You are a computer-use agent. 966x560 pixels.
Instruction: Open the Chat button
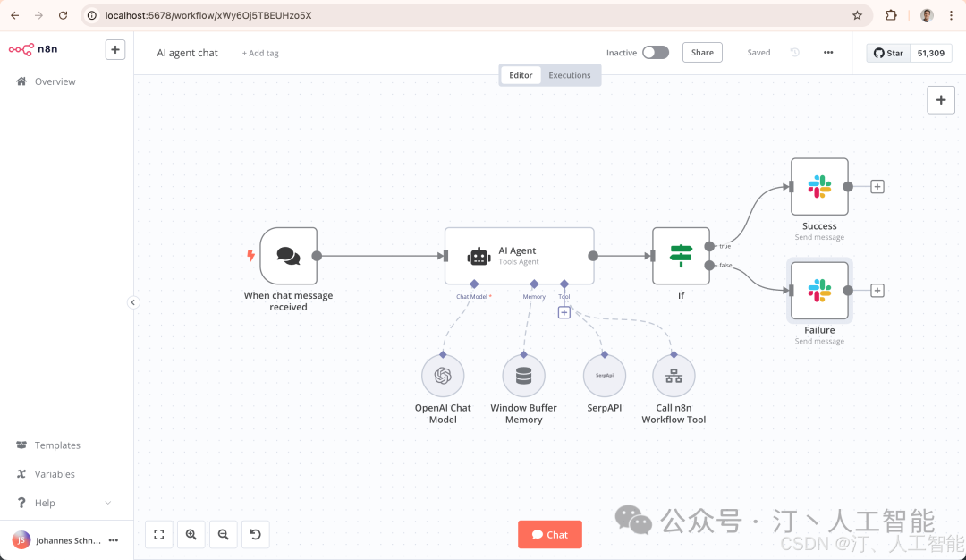coord(549,535)
